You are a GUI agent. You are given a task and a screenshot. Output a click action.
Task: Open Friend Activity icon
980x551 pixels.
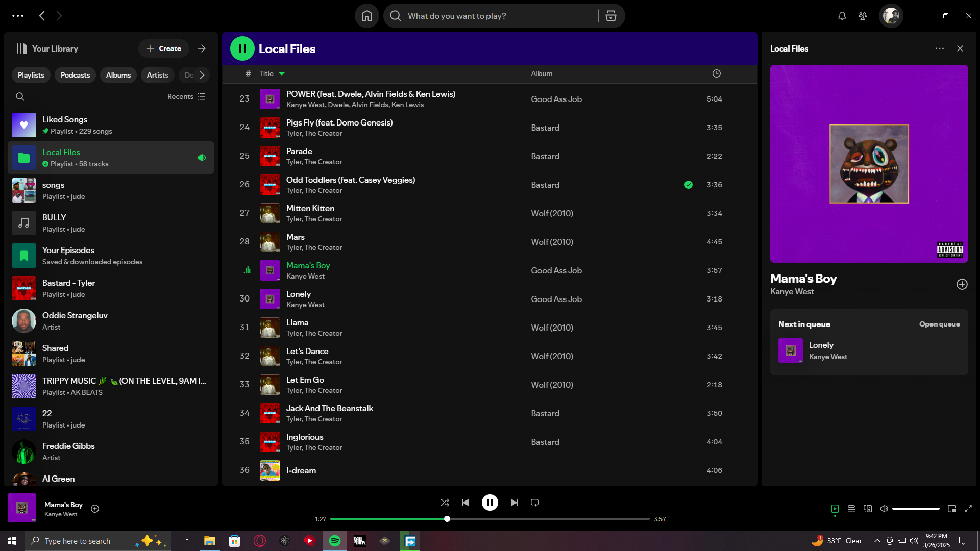click(862, 16)
